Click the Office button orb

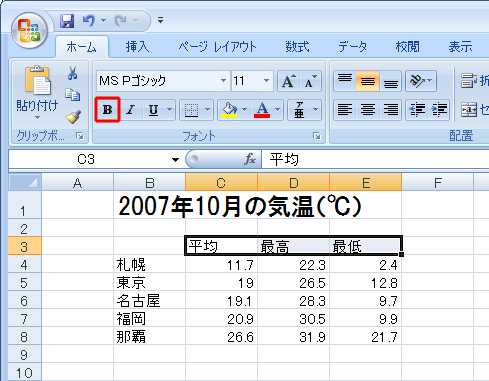click(x=29, y=31)
